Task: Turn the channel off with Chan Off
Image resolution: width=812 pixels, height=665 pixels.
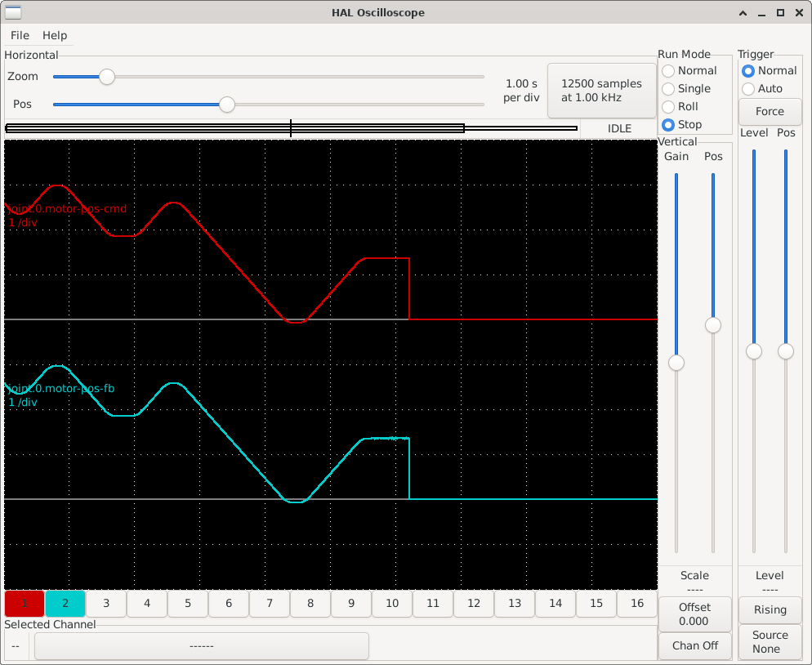Action: pyautogui.click(x=694, y=645)
